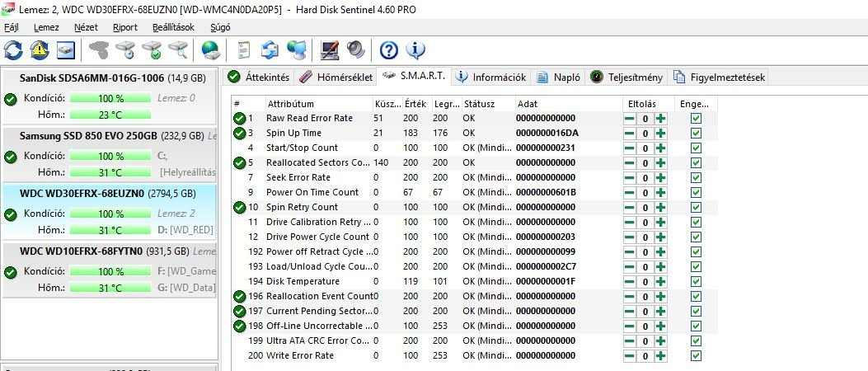Increase offset with plus for Reallocated Sectors Count
The image size is (868, 371).
coord(661,162)
